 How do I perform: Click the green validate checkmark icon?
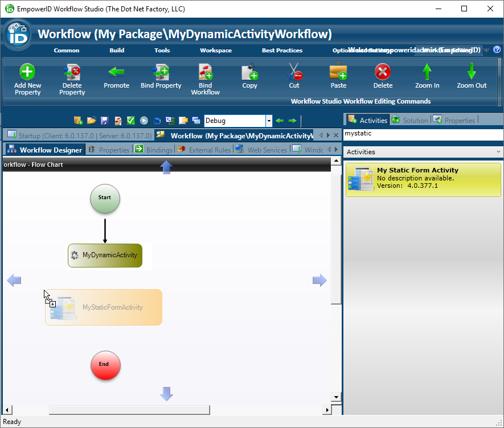click(x=130, y=120)
